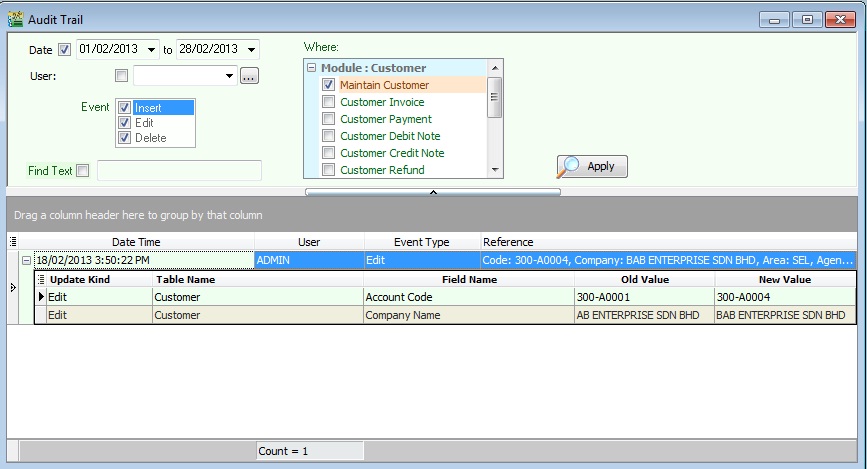
Task: Click the magnifier icon on Apply button
Action: [570, 166]
